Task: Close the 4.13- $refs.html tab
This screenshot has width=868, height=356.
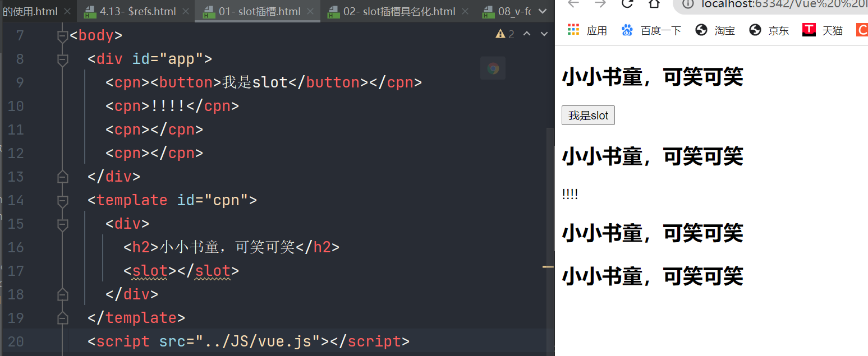Action: click(186, 11)
